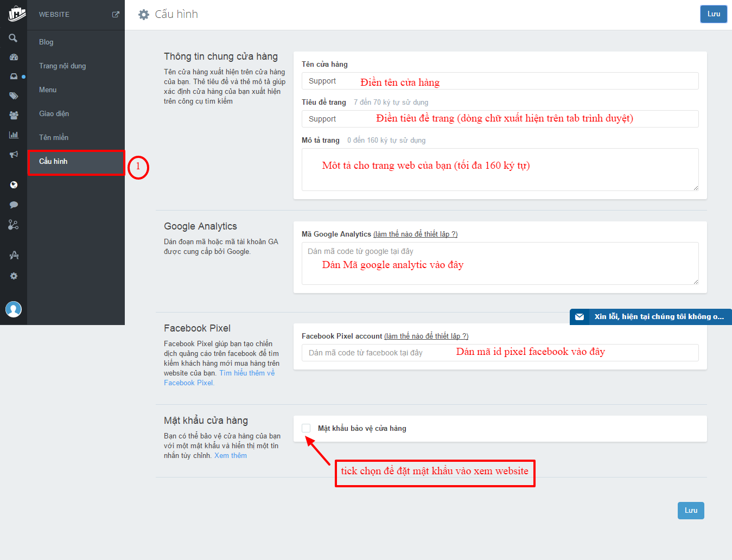Open the Xem thêm link about store password
Screen dimensions: 732x560
(231, 456)
